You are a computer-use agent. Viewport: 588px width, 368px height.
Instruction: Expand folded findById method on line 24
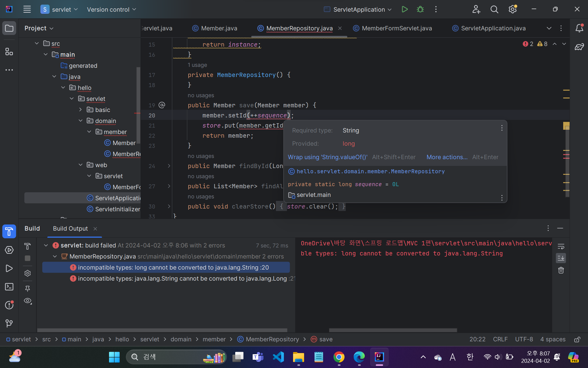coord(169,166)
